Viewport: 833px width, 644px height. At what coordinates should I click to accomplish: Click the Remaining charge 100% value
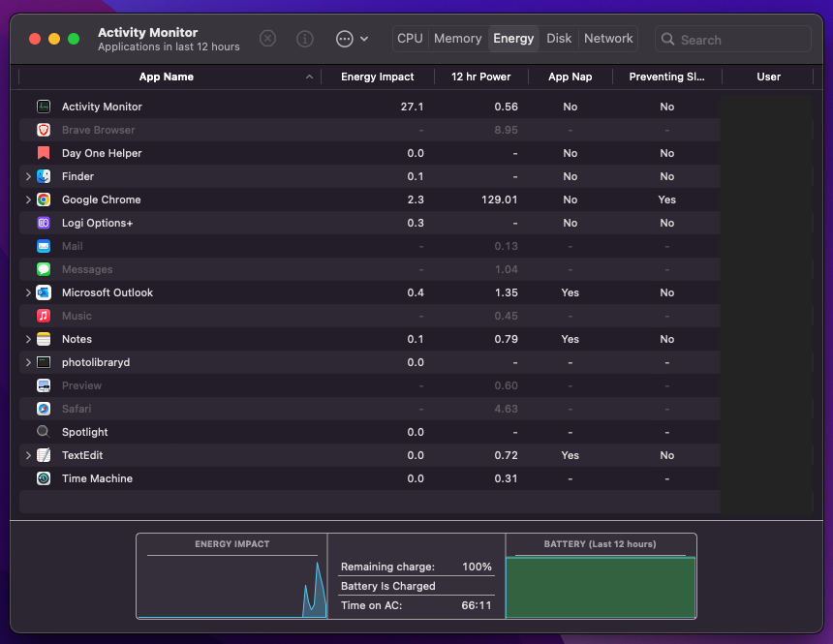(x=478, y=567)
